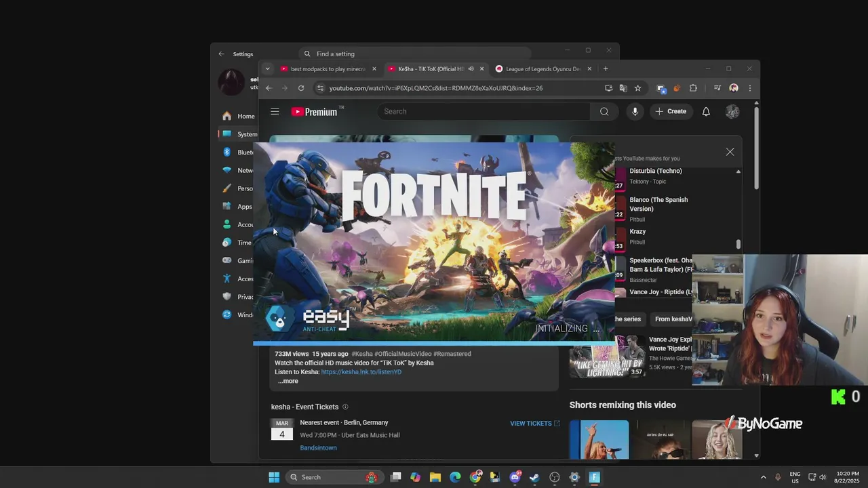The width and height of the screenshot is (868, 488).
Task: Click the playlist panel scrollbar thumb
Action: [x=738, y=245]
